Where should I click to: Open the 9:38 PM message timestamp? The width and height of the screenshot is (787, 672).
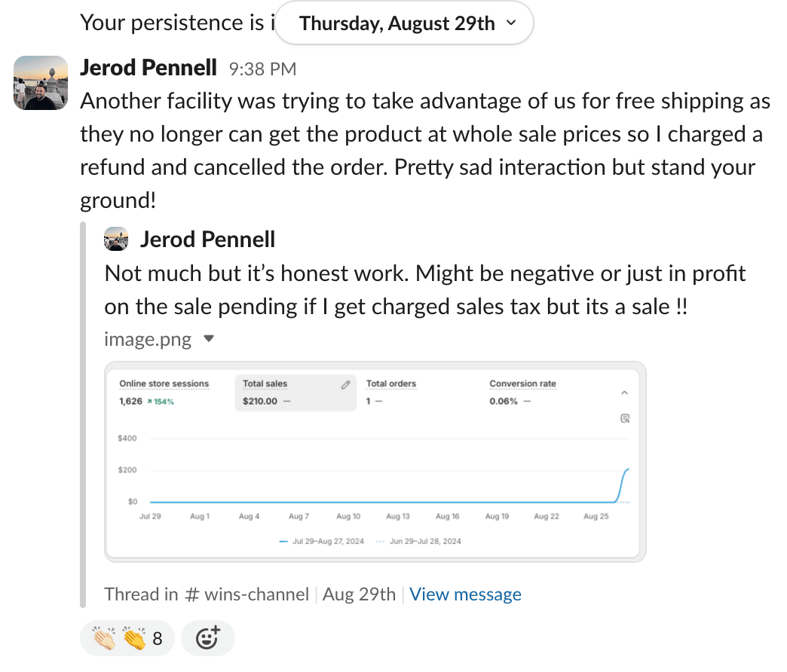click(x=262, y=69)
